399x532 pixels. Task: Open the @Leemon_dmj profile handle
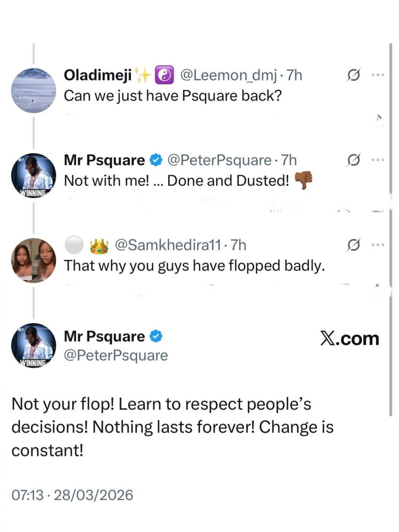228,75
